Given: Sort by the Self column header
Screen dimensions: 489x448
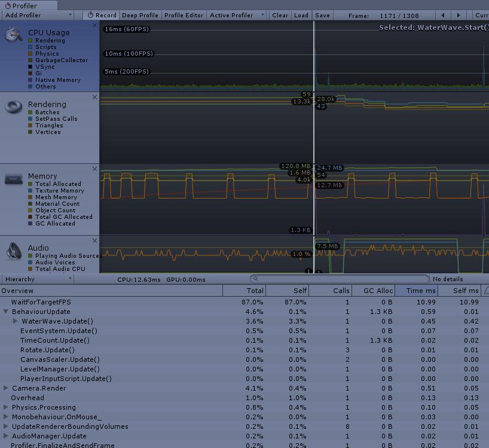Looking at the screenshot, I should [287, 291].
